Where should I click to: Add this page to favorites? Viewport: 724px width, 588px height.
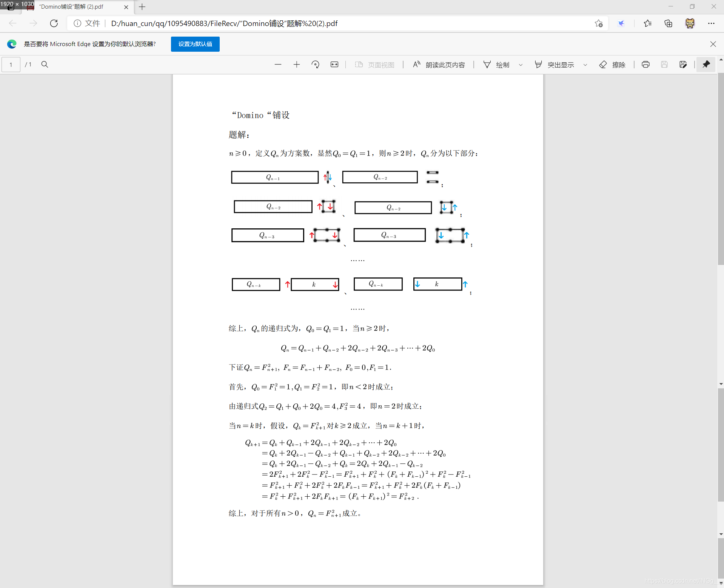pyautogui.click(x=599, y=23)
